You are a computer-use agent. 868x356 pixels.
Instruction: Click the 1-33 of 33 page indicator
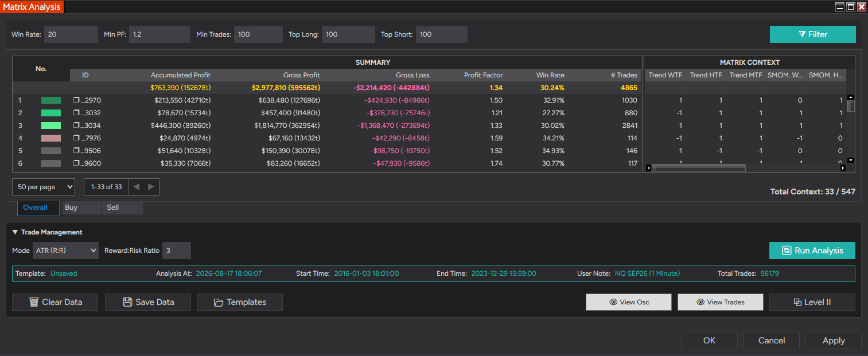107,187
